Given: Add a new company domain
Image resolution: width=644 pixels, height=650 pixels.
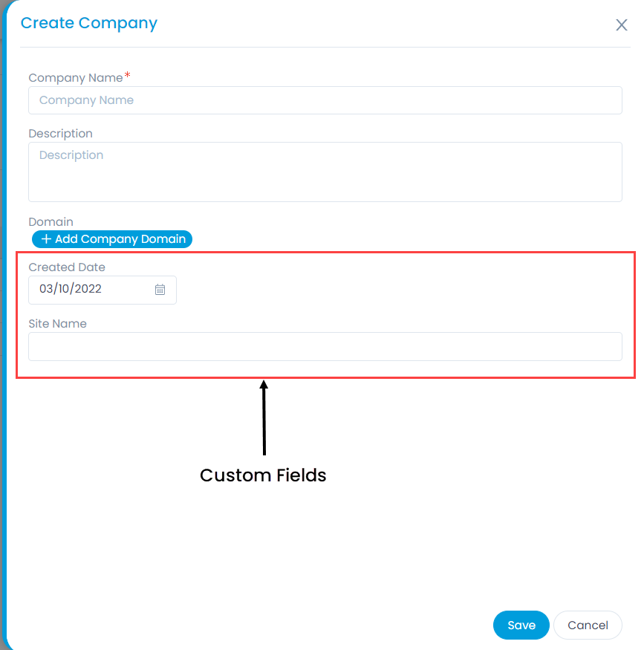Looking at the screenshot, I should tap(111, 239).
